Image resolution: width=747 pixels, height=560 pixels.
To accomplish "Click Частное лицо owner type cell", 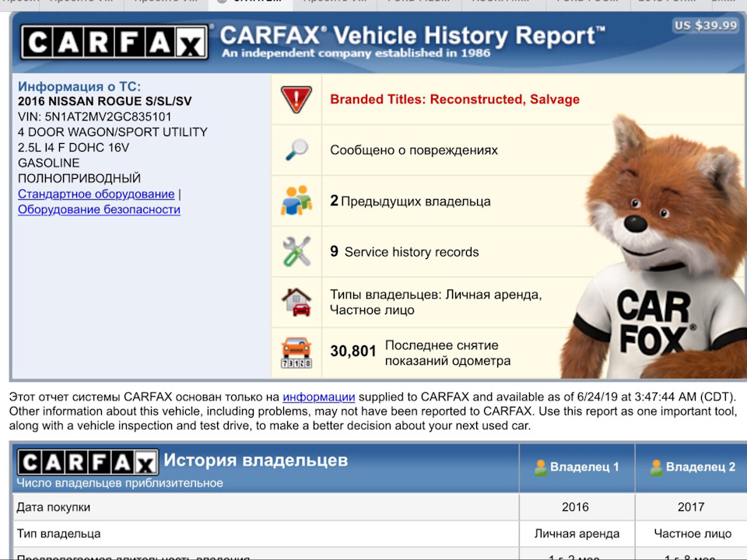I will [693, 534].
